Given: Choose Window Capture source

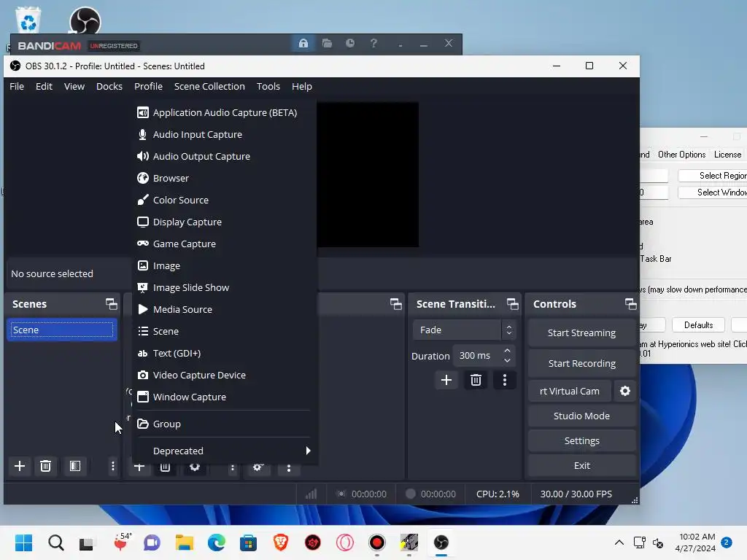Looking at the screenshot, I should point(224,397).
